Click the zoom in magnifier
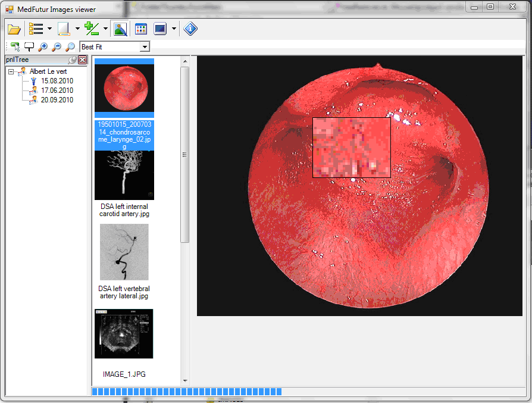Image resolution: width=532 pixels, height=403 pixels. pyautogui.click(x=43, y=47)
